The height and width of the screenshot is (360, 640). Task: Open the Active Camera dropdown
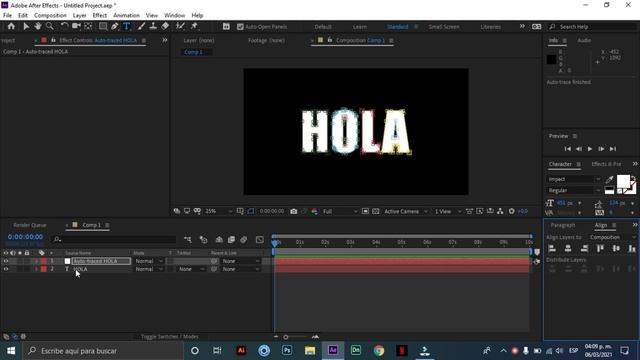coord(406,211)
